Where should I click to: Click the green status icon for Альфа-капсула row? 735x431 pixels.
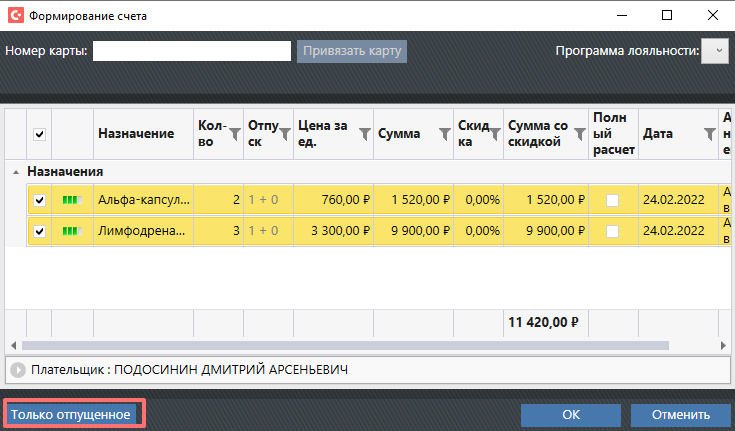tap(71, 200)
